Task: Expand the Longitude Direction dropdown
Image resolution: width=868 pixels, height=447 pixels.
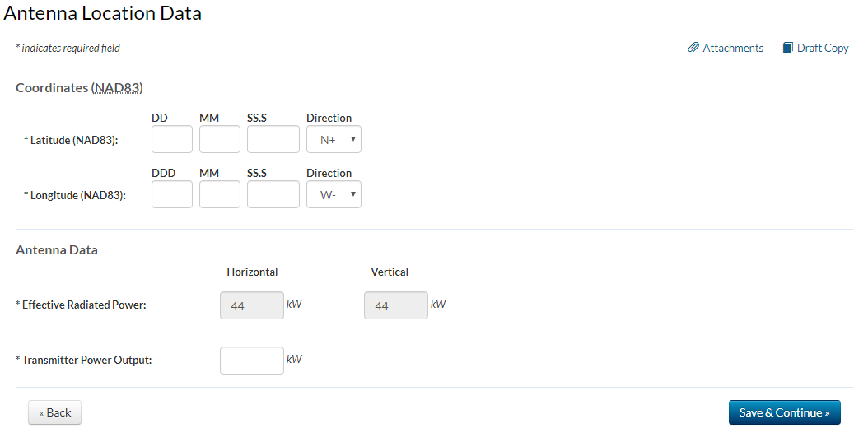Action: coord(334,195)
